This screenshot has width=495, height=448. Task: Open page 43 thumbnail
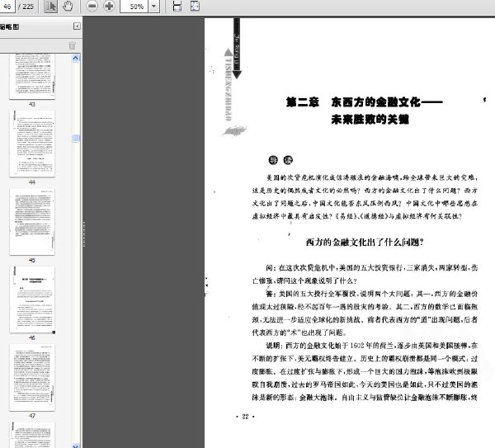coord(32,76)
